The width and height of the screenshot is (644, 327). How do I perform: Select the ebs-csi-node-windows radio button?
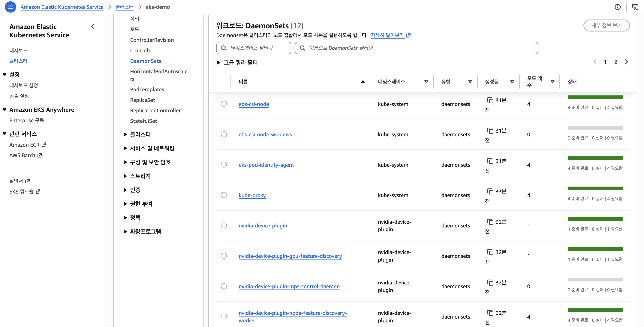tap(224, 134)
